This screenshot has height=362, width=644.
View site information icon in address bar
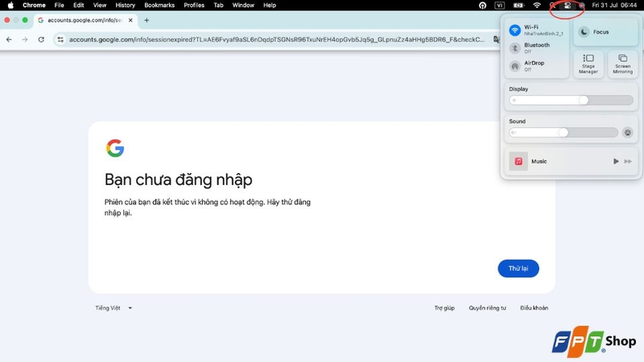pyautogui.click(x=60, y=39)
